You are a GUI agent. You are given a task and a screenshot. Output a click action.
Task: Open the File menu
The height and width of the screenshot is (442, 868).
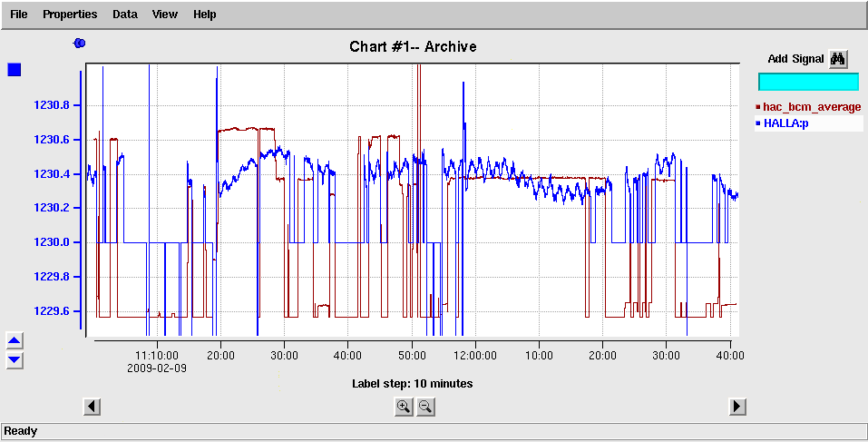[x=18, y=15]
